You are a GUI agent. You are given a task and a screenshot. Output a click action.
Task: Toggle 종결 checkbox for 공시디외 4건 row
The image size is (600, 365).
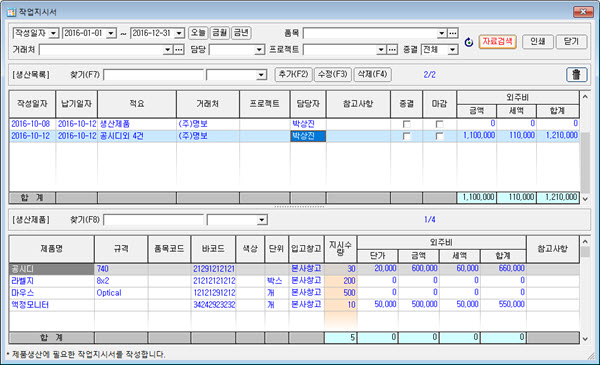(406, 136)
